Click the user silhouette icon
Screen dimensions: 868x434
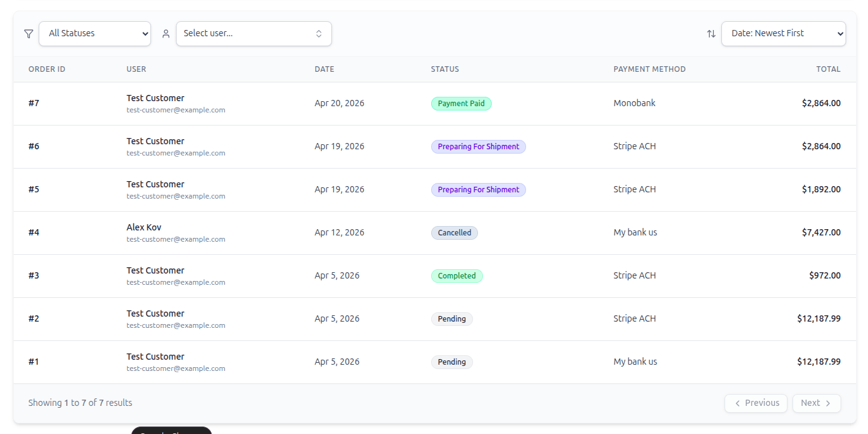click(x=166, y=34)
